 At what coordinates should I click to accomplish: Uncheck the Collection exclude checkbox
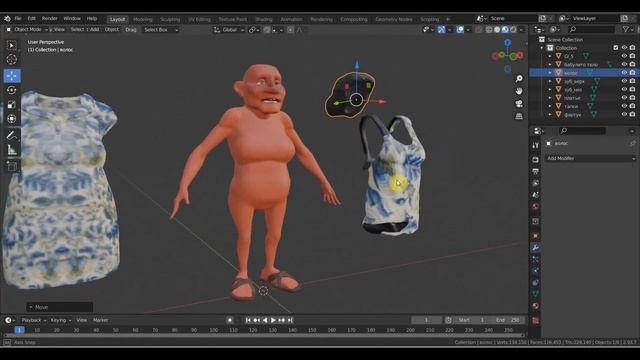[616, 48]
